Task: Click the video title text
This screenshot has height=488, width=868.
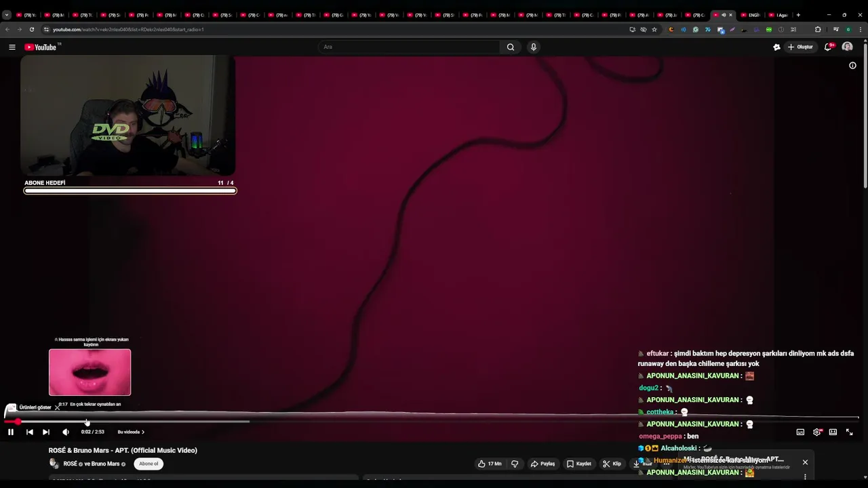Action: [123, 450]
